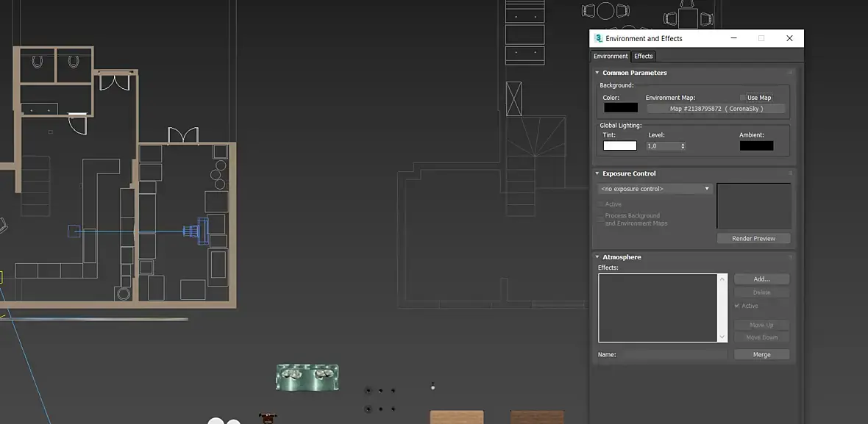Click the Add... atmosphere effect button
This screenshot has height=424, width=868.
[x=762, y=279]
